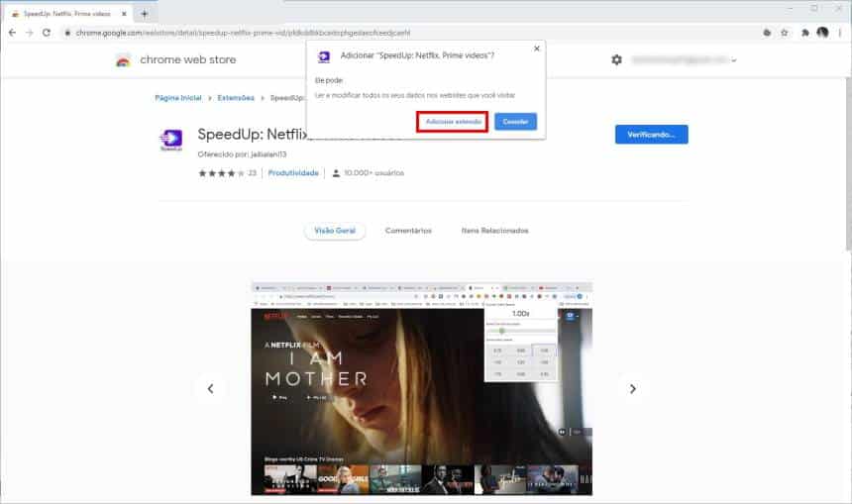Open Web Store settings gear
The height and width of the screenshot is (504, 852).
pos(616,59)
